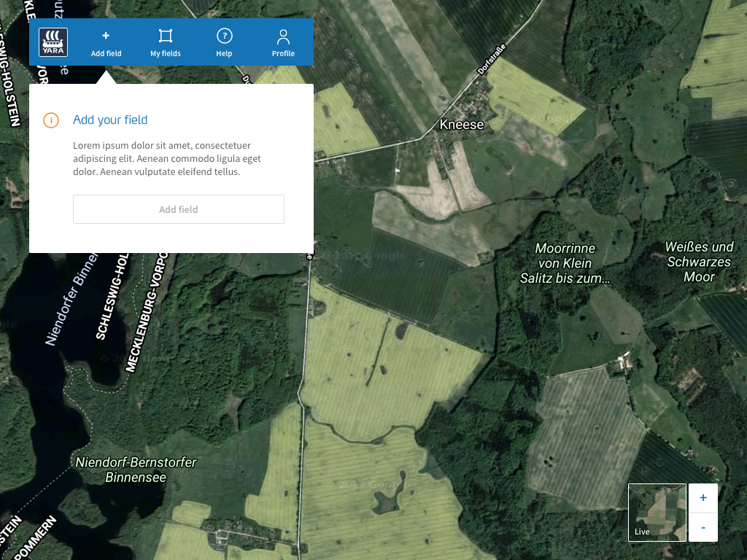The image size is (747, 560).
Task: Click the Yara logo in the toolbar
Action: pyautogui.click(x=53, y=42)
